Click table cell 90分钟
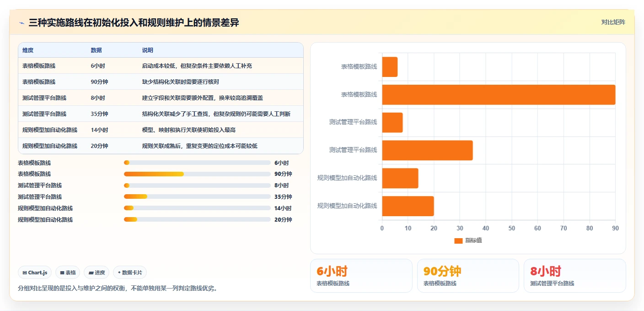Image resolution: width=644 pixels, height=311 pixels. point(100,82)
